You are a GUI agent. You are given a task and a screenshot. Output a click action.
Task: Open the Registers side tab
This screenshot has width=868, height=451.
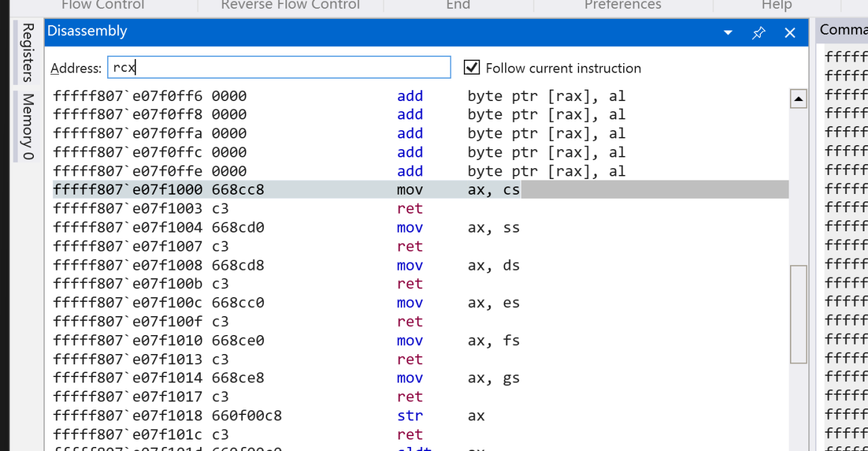[x=27, y=52]
